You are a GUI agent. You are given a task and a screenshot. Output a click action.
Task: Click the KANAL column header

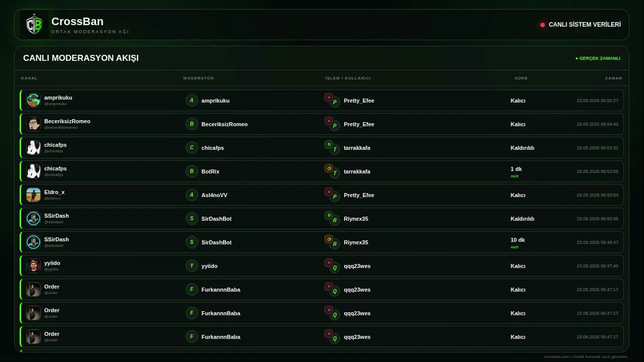pyautogui.click(x=29, y=78)
